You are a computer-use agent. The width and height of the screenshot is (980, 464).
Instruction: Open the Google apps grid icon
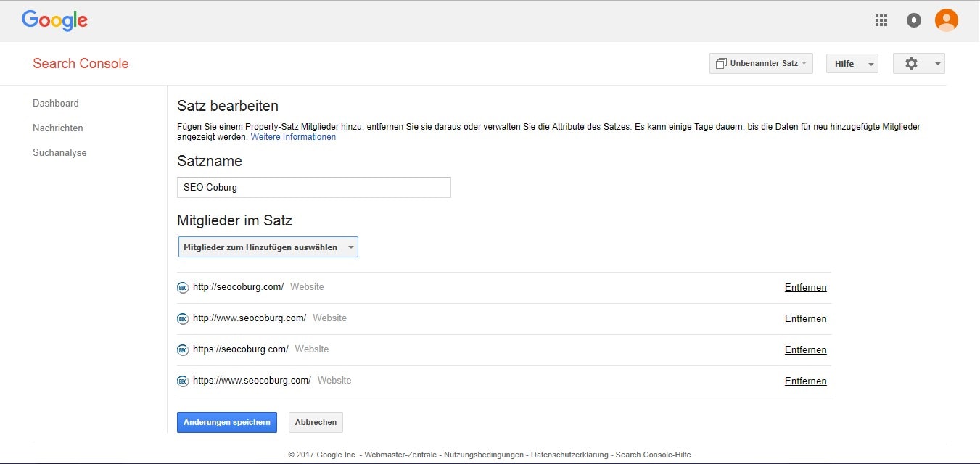pyautogui.click(x=881, y=20)
